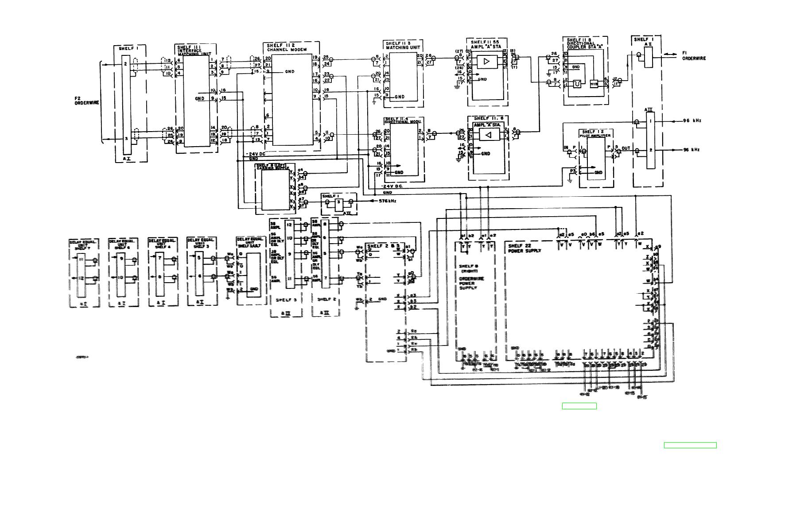This screenshot has width=812, height=525.
Task: Click the OUT label on pilot amplifier
Action: click(626, 148)
